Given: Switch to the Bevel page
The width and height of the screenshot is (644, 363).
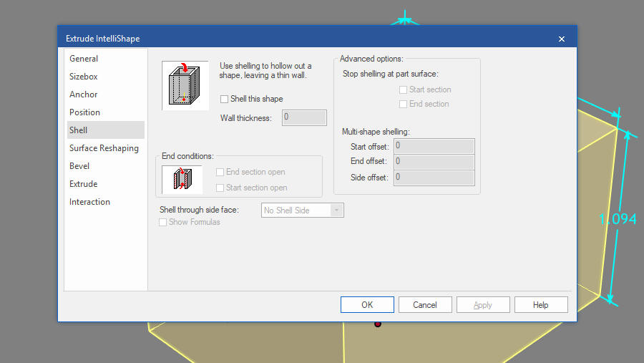Looking at the screenshot, I should tap(106, 165).
